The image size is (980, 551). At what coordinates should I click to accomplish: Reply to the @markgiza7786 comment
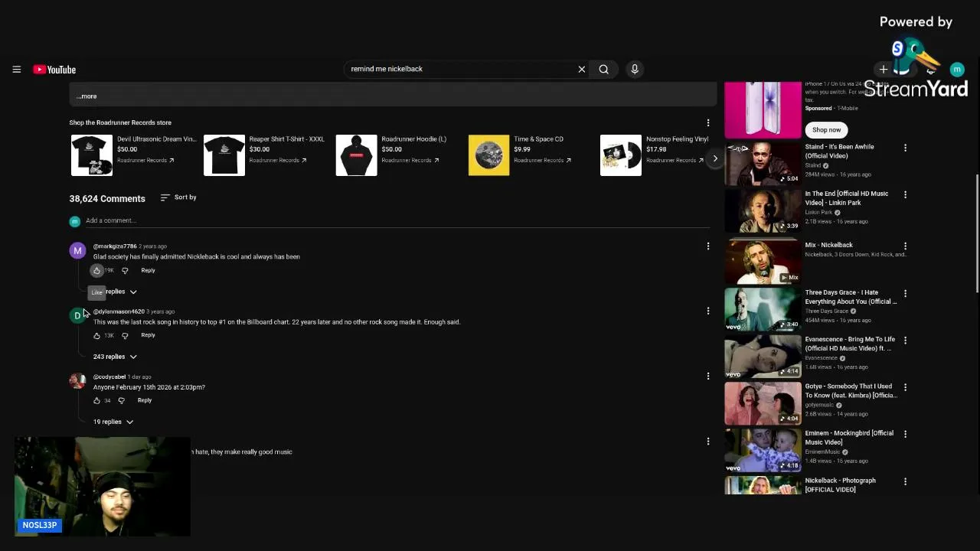click(148, 270)
